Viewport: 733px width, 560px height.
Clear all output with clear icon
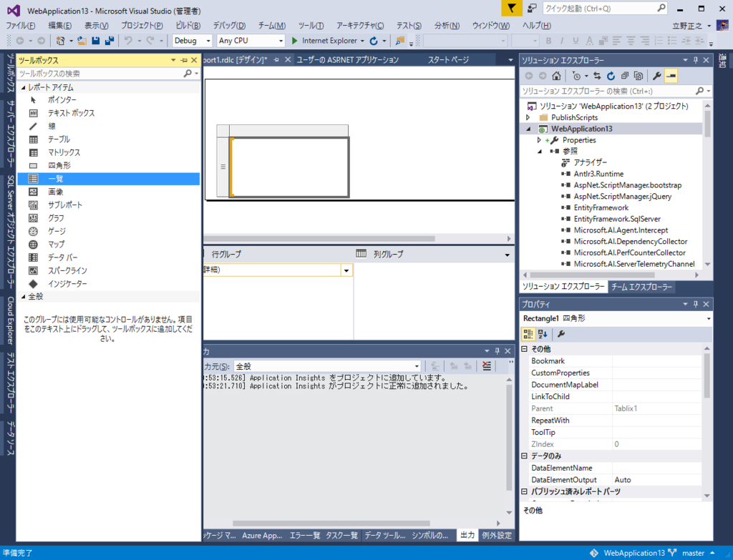pos(487,366)
